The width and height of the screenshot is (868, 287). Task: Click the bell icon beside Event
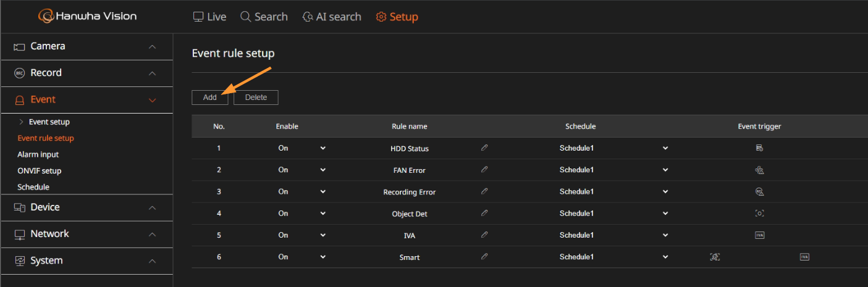tap(19, 100)
